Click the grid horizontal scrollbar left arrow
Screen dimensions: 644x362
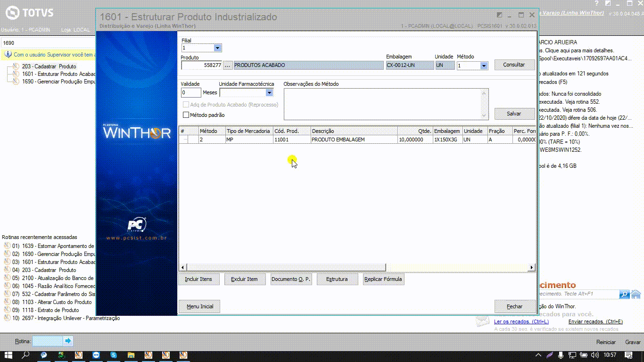[183, 267]
